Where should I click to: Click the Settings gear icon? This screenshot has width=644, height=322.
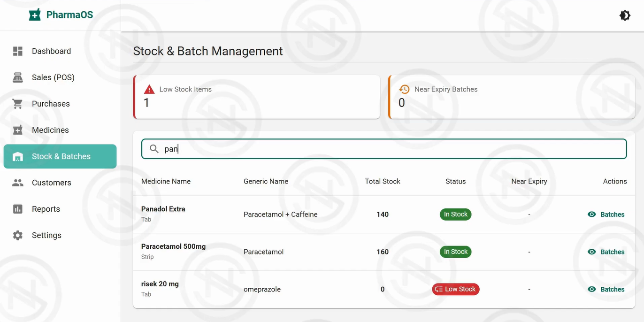pos(18,235)
